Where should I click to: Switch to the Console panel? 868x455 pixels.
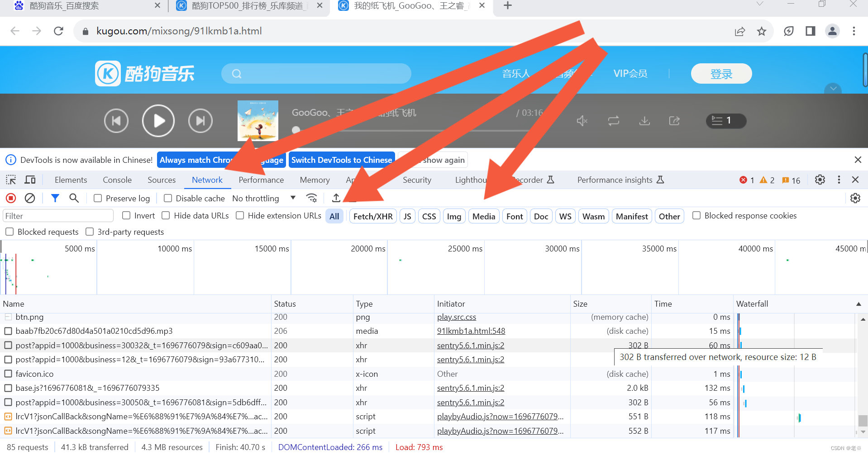[x=117, y=180]
